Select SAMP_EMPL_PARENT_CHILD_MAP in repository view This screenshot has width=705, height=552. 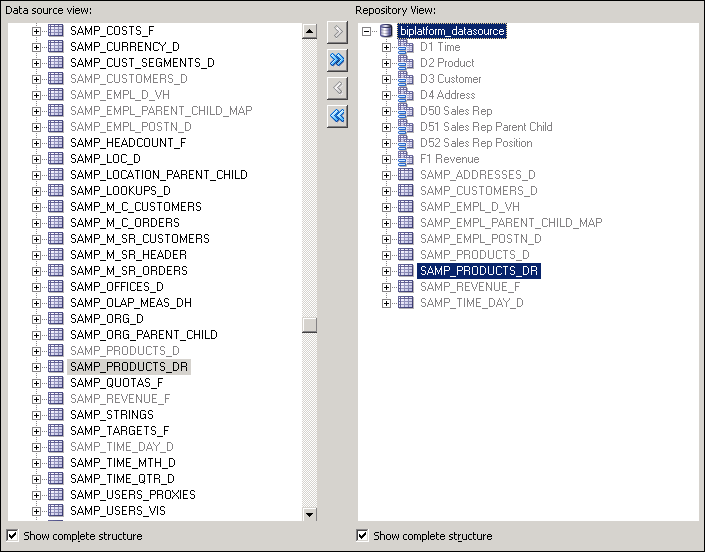511,223
